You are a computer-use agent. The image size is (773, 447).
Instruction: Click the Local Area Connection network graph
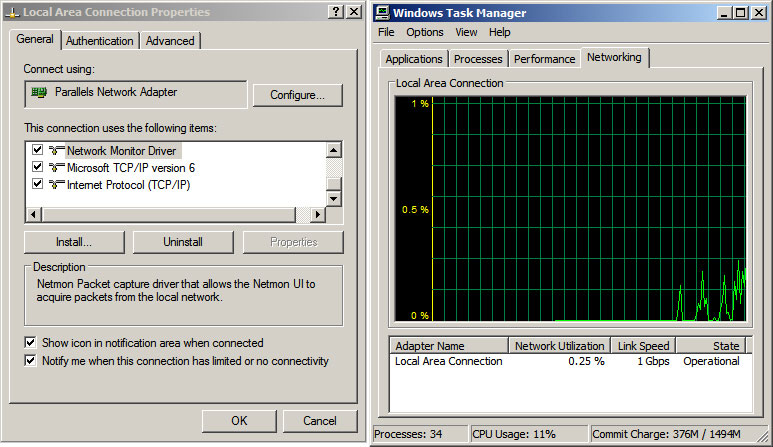570,209
